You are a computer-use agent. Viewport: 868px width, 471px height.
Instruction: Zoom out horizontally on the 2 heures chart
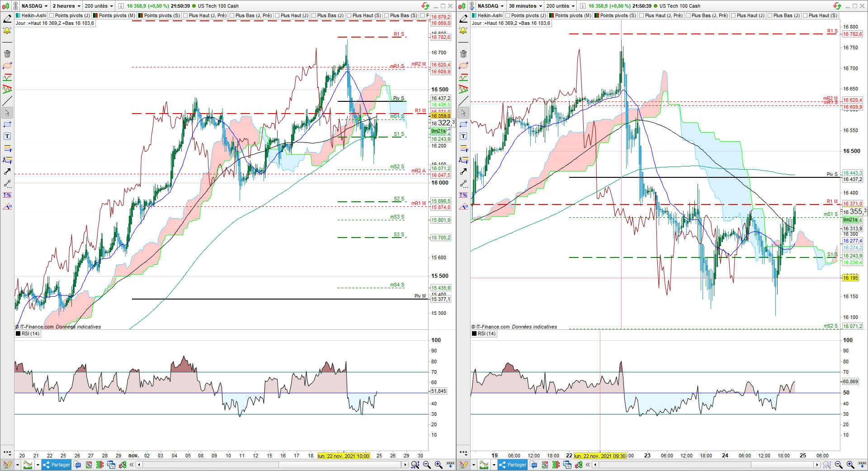427,465
